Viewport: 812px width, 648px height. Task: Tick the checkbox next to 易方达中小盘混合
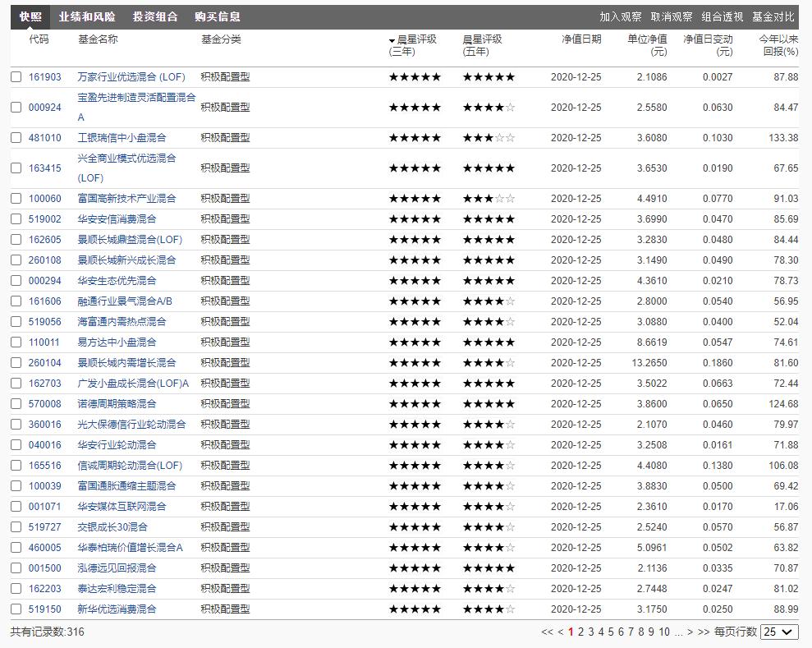[16, 342]
